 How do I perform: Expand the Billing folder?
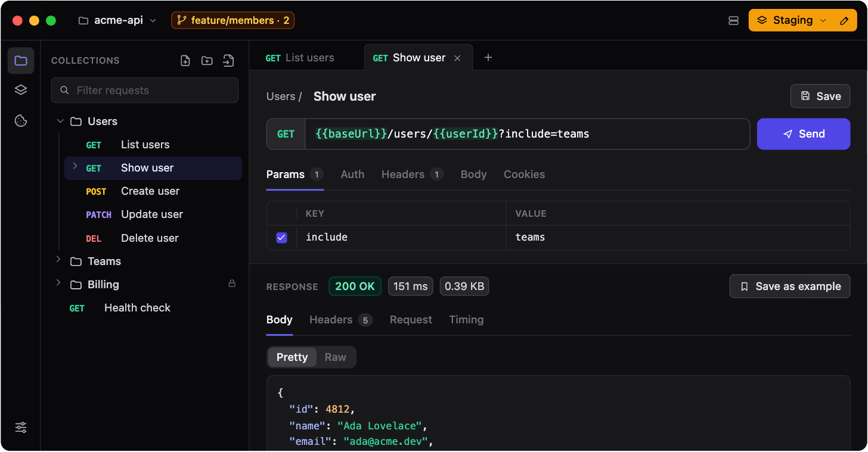pyautogui.click(x=58, y=283)
